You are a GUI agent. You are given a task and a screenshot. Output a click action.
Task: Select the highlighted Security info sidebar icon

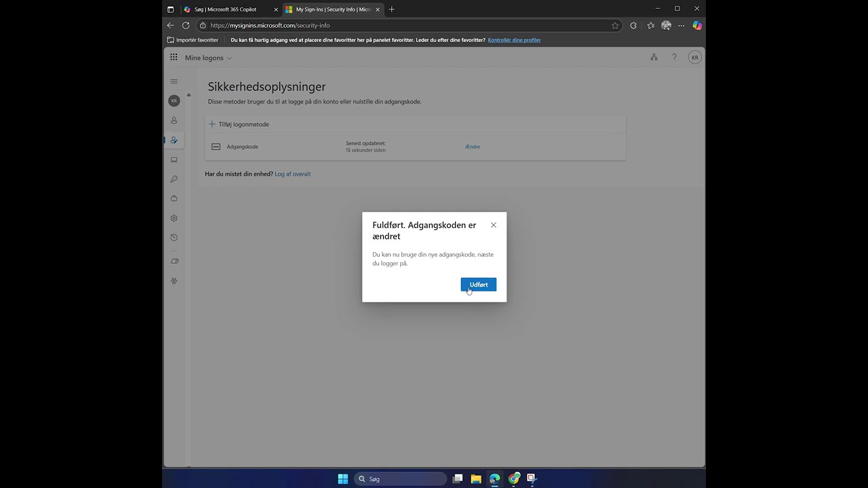(x=174, y=140)
